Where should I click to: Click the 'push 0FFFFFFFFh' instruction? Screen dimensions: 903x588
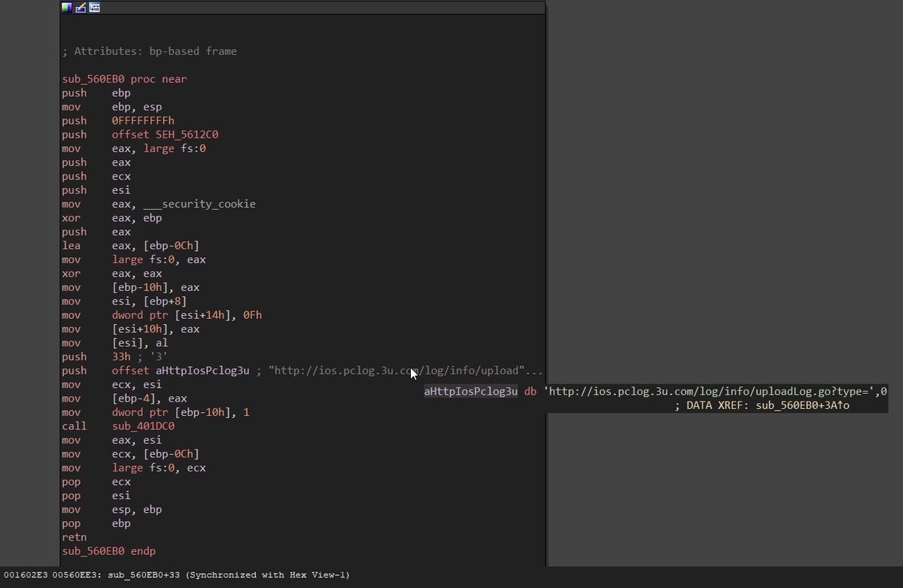118,120
